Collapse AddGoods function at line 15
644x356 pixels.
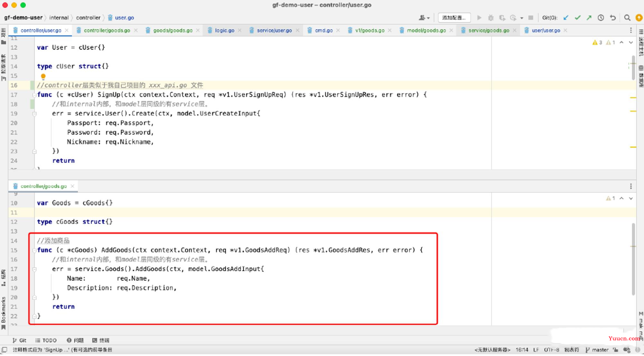tap(34, 250)
